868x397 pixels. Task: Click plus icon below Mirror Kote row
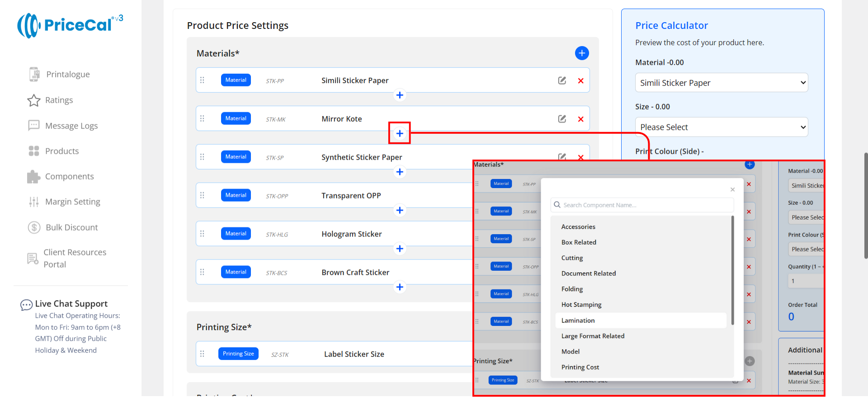point(400,133)
